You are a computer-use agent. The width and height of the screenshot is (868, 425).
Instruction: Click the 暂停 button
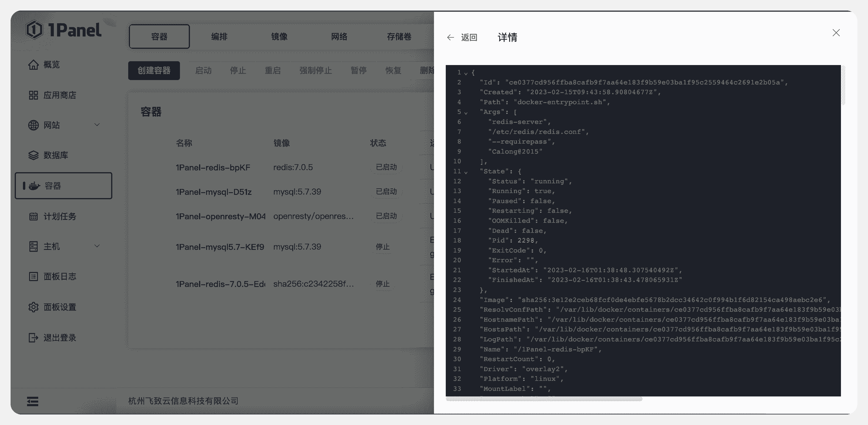click(358, 71)
